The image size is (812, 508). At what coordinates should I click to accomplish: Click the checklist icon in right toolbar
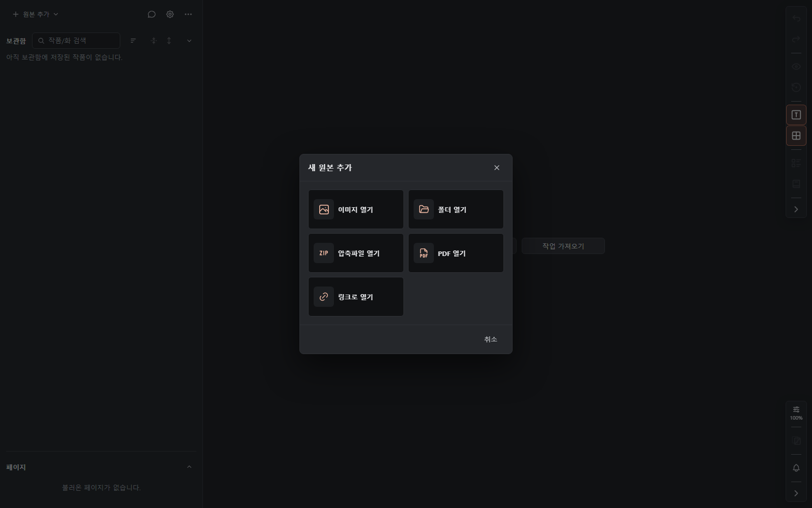[796, 163]
